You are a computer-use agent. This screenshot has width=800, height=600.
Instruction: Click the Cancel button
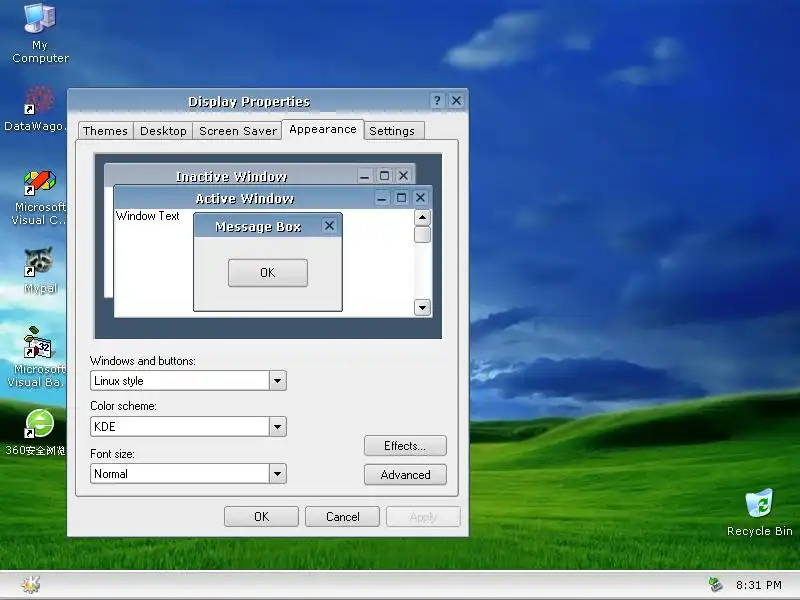(x=342, y=516)
